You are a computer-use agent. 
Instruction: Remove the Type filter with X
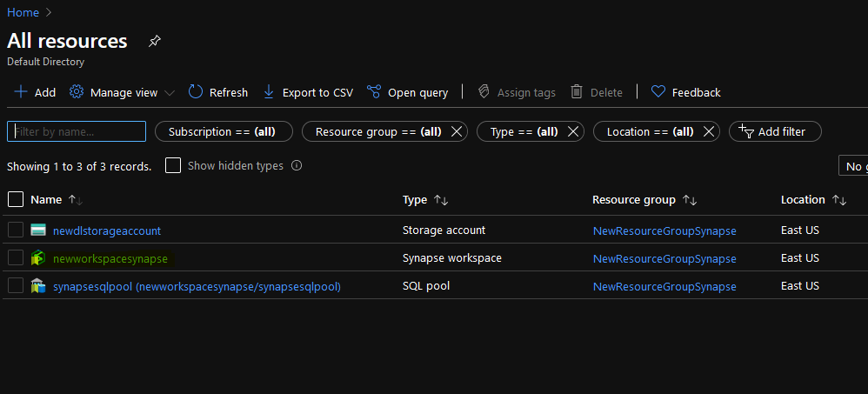(573, 131)
